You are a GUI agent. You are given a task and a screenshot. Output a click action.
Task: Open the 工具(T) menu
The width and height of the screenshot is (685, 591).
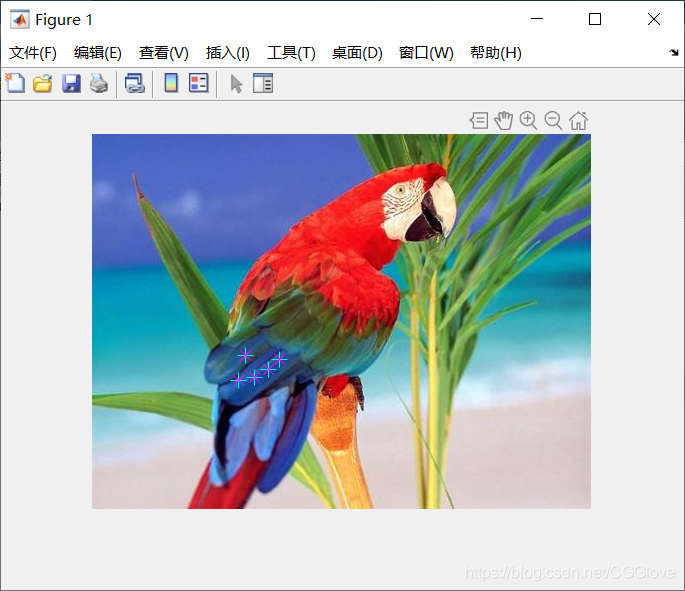tap(291, 53)
